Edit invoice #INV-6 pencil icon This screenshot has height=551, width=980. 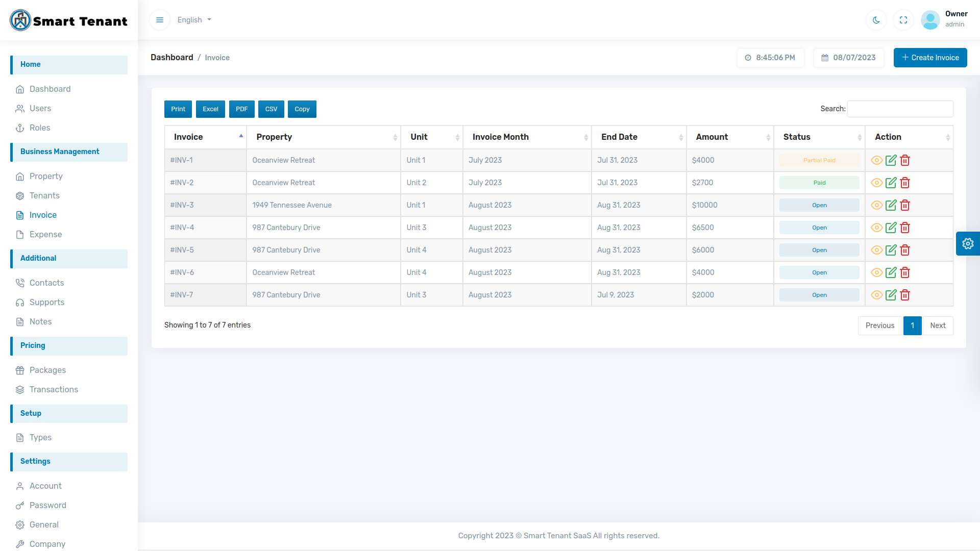[x=891, y=272]
